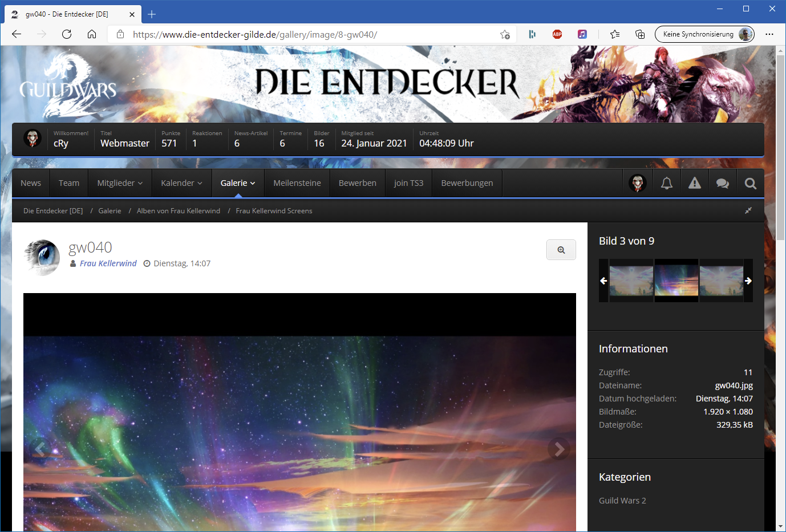Go to Galerie breadcrumb

pos(110,211)
